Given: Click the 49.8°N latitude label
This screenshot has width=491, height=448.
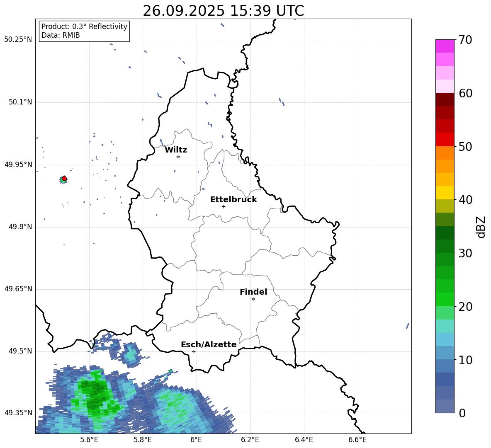Looking at the screenshot, I should click(x=20, y=227).
